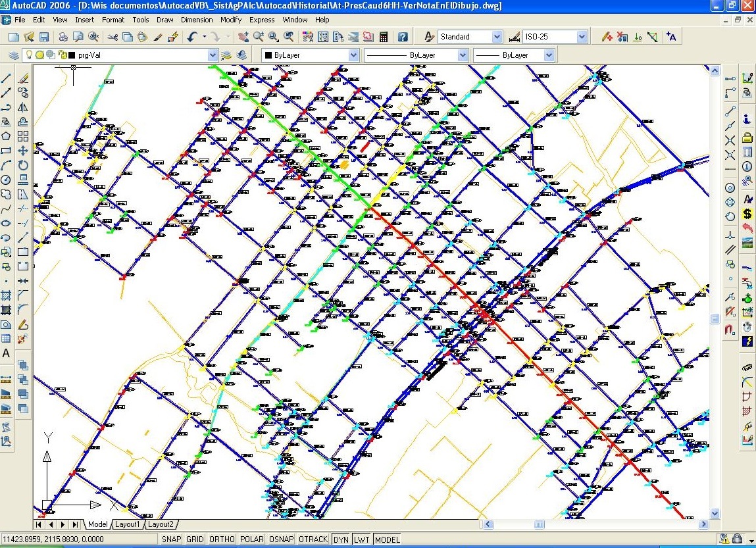This screenshot has height=548, width=756.
Task: Open the QuickCalc calculator icon
Action: point(384,37)
